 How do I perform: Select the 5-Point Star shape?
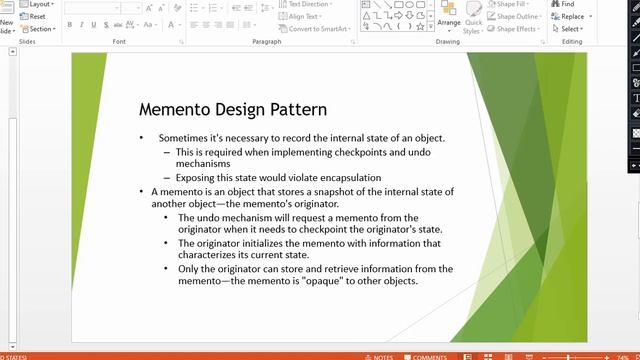(420, 27)
